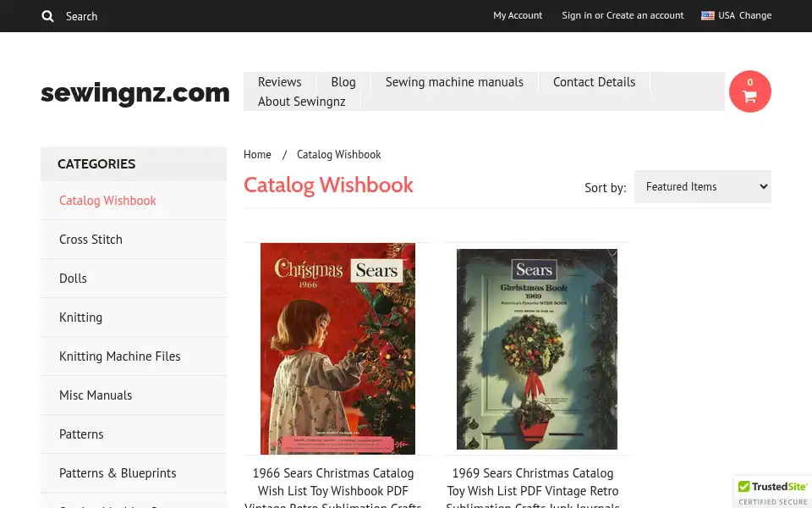The height and width of the screenshot is (508, 812).
Task: Open the Sort by Featured Items dropdown
Action: pyautogui.click(x=703, y=186)
